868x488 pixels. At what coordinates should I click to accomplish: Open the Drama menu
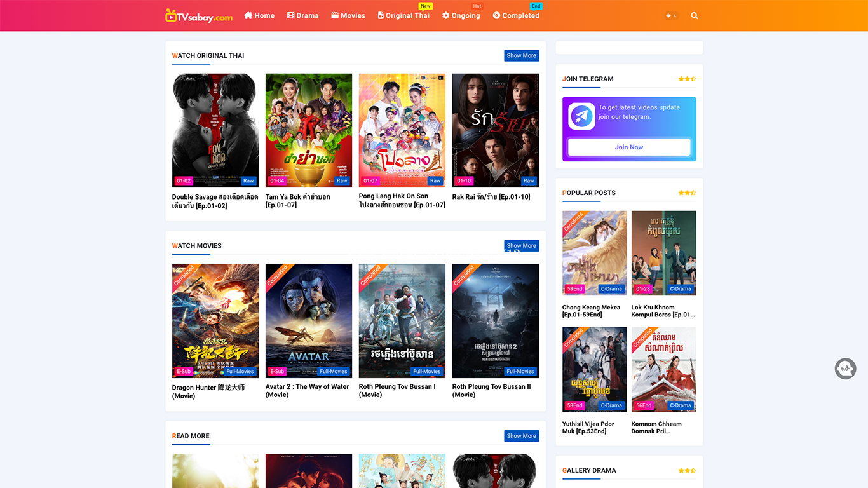coord(302,16)
